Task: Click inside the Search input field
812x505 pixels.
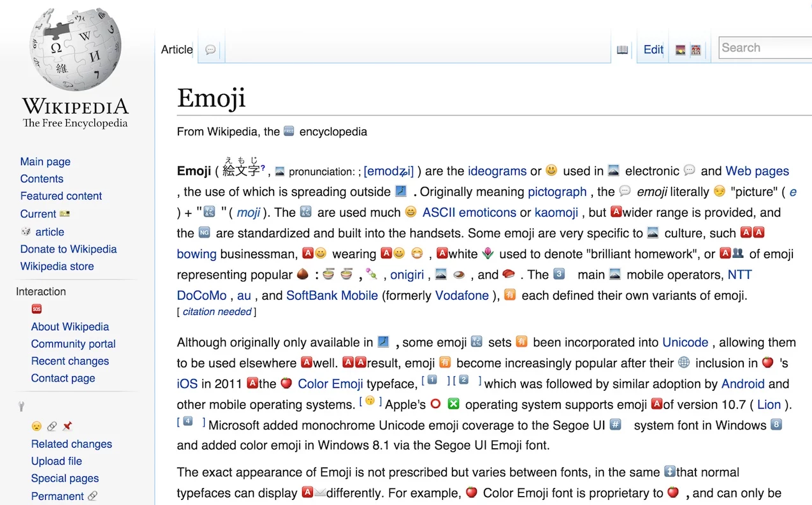Action: [764, 47]
